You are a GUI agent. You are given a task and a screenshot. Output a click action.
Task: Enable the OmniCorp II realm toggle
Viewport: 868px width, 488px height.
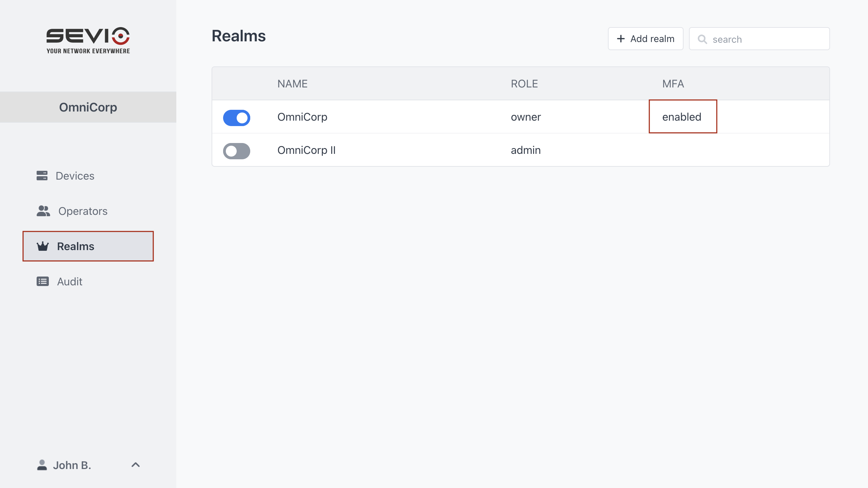click(x=236, y=151)
